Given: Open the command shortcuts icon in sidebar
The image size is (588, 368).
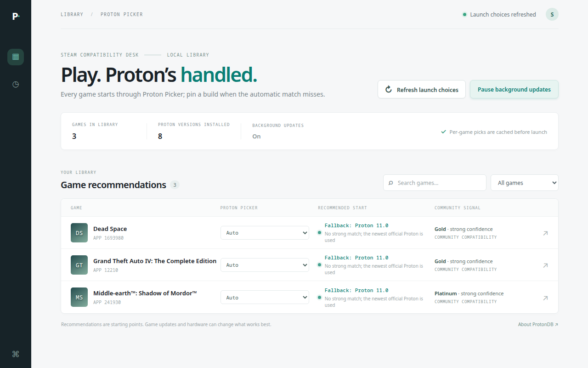Looking at the screenshot, I should (x=16, y=354).
